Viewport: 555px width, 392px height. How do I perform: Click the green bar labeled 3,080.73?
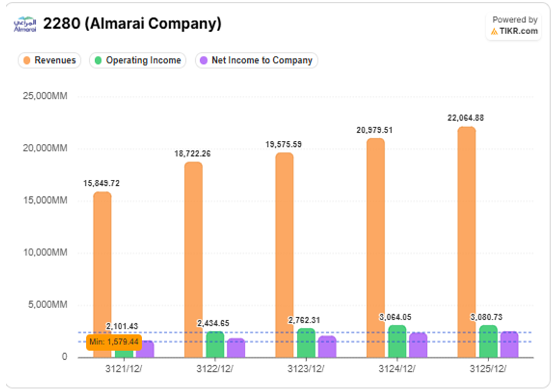point(488,341)
